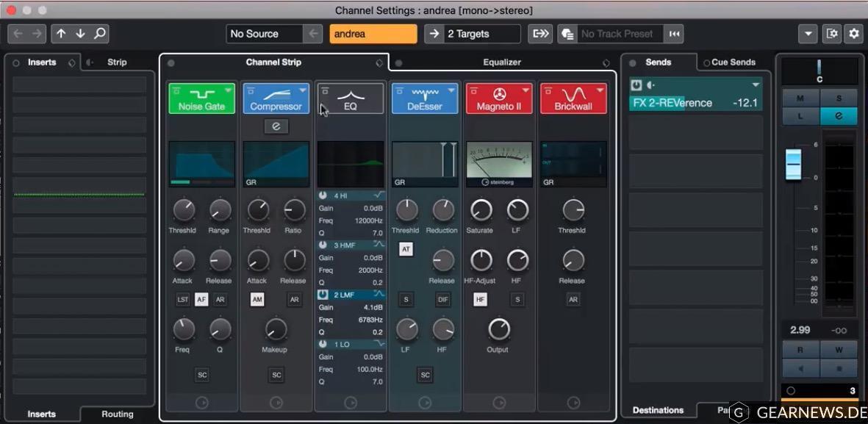Click the output export icon after 2 Targets
This screenshot has height=424, width=868.
tap(539, 34)
